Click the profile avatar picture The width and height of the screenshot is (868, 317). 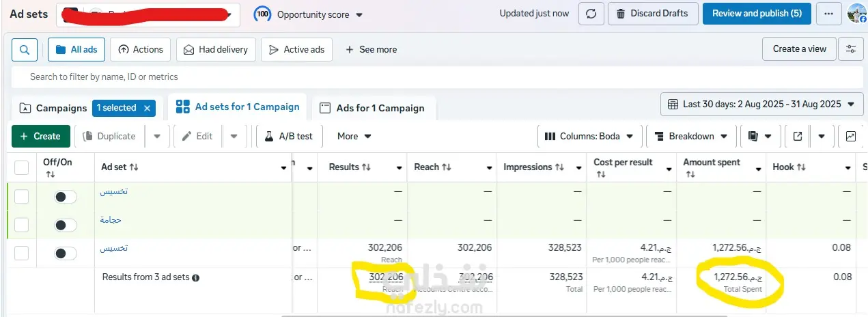(856, 14)
